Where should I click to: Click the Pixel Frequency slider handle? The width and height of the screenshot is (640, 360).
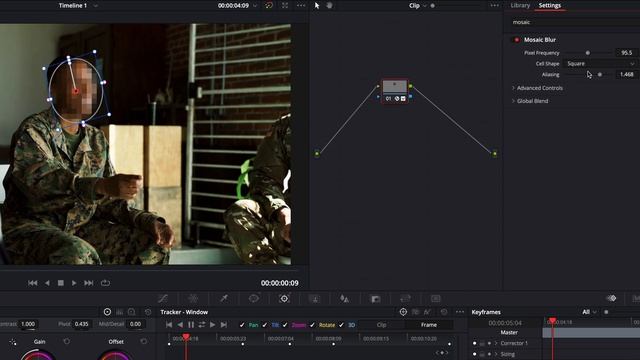(588, 53)
